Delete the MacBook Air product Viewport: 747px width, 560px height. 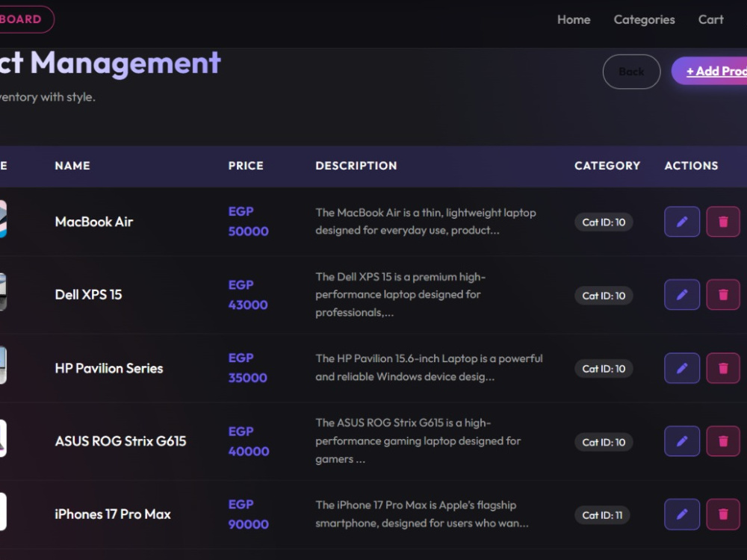[722, 222]
